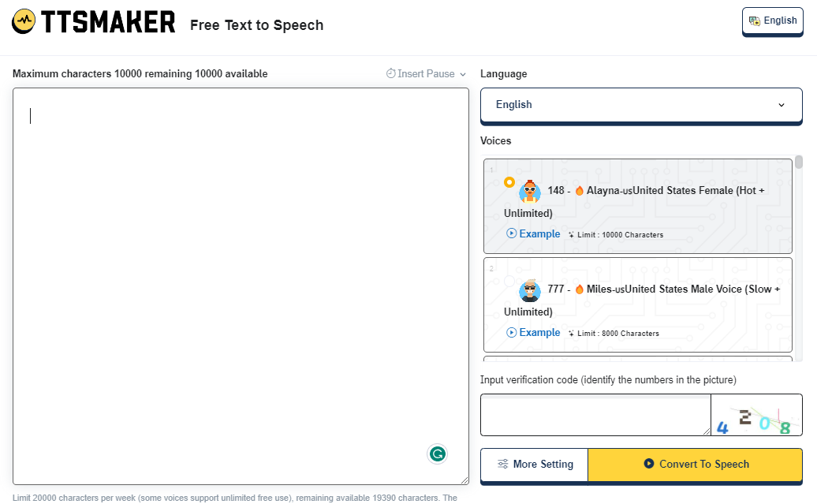
Task: Click the Grammarly icon in text area
Action: pyautogui.click(x=437, y=454)
